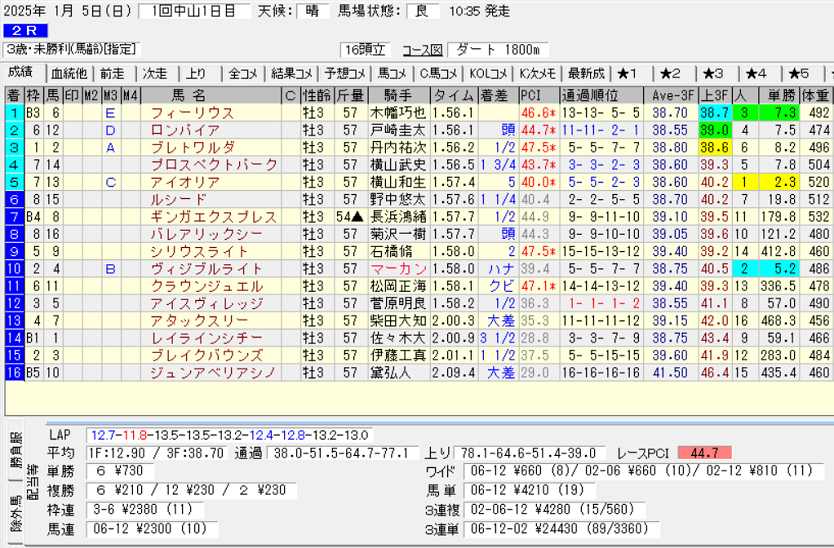Switch to the 除外馬 side tab
834x548 pixels.
point(17,520)
